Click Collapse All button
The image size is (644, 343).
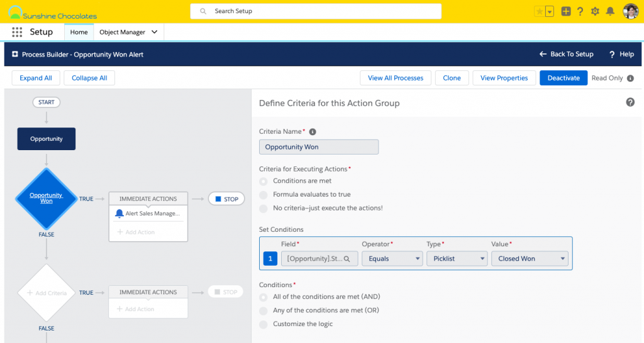pyautogui.click(x=89, y=78)
